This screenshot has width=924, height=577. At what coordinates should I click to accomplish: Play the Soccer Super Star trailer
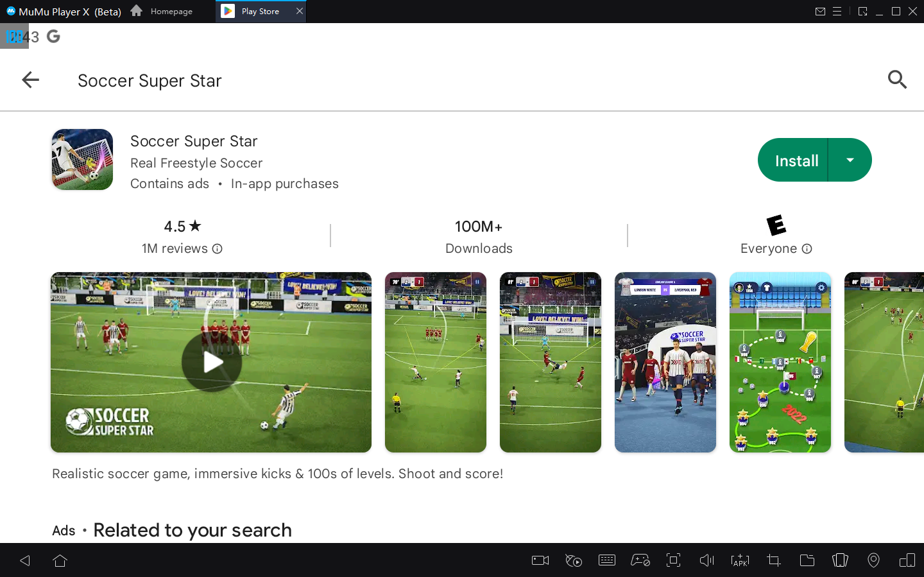point(210,362)
